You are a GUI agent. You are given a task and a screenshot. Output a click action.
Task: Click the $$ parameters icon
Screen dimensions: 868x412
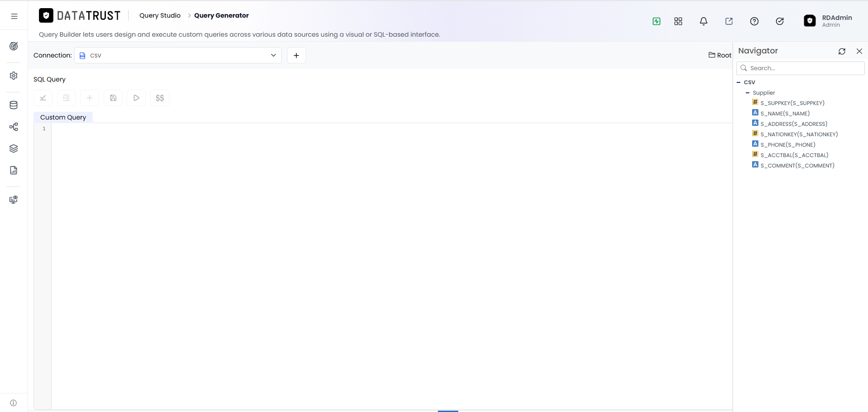click(x=160, y=98)
